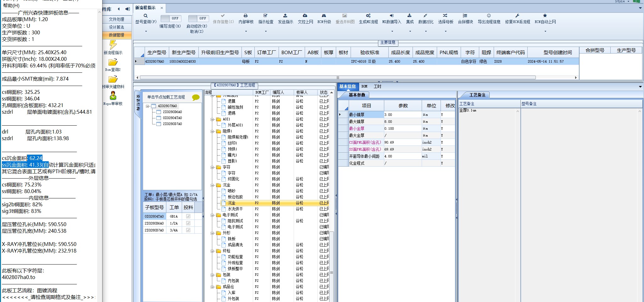Open the dropdown arrow under 型号查询(F)

146,31
